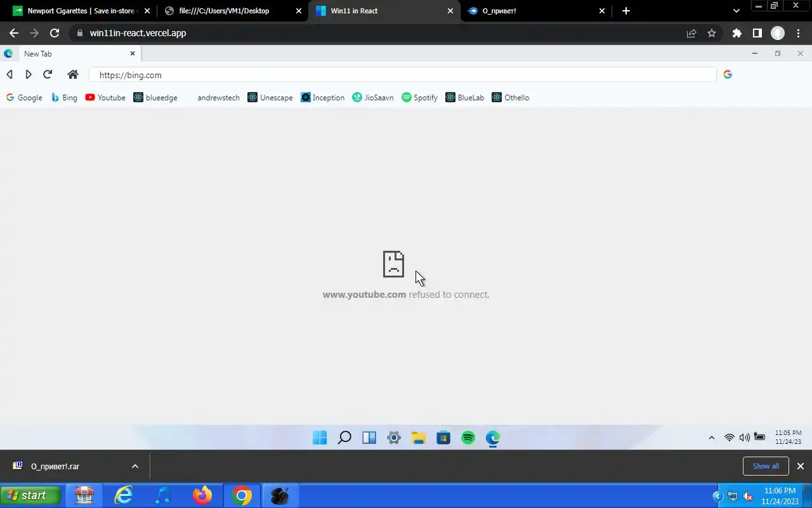Open the Youtube bookmark
The width and height of the screenshot is (812, 508).
[x=105, y=98]
